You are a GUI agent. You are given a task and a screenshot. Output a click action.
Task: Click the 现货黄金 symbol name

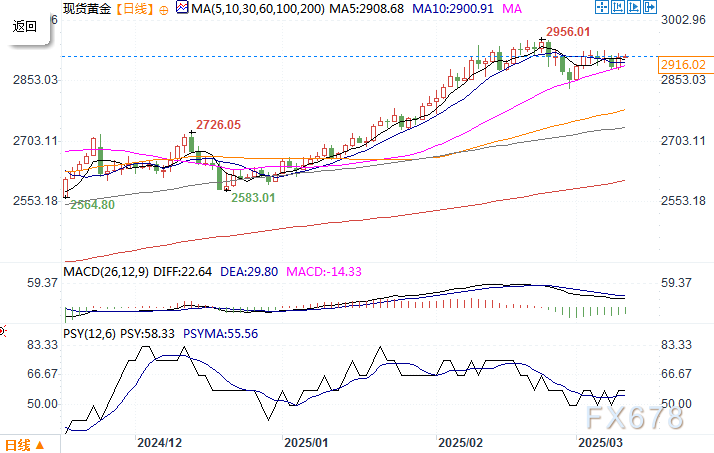pyautogui.click(x=84, y=9)
